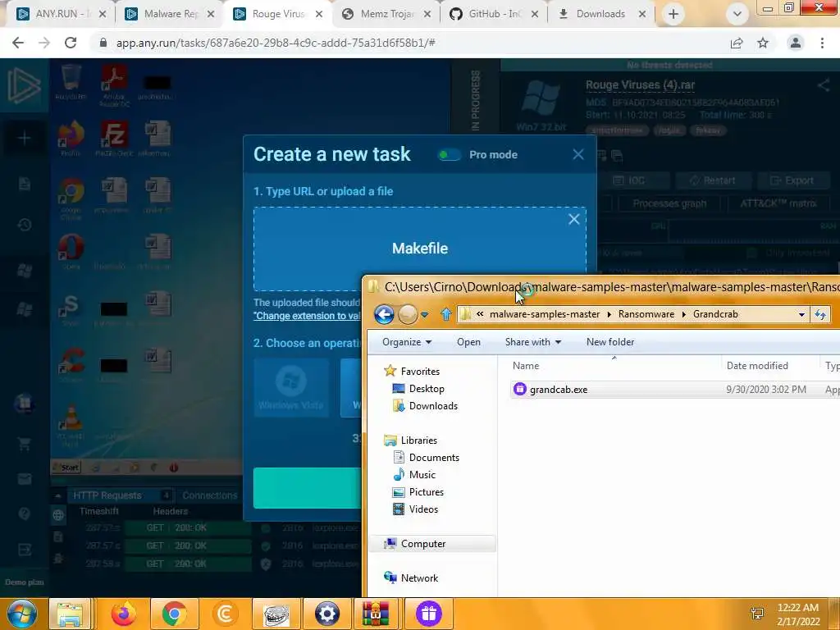Open the gear settings app on taskbar
This screenshot has height=630, width=840.
(x=326, y=614)
